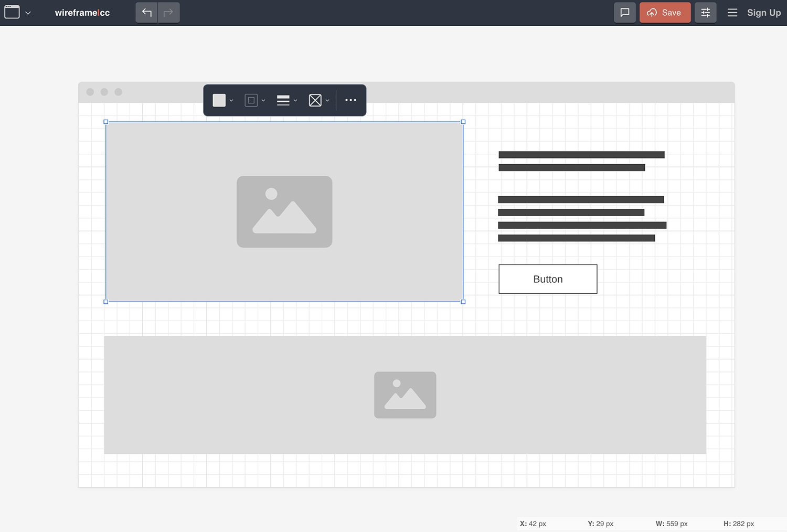The image size is (787, 532).
Task: Open the settings sliders icon
Action: coord(706,13)
